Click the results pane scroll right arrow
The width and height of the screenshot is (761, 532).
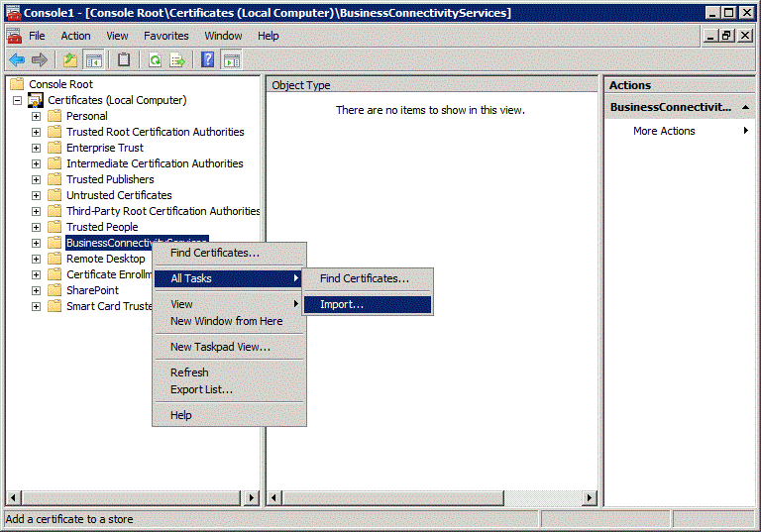pyautogui.click(x=590, y=497)
